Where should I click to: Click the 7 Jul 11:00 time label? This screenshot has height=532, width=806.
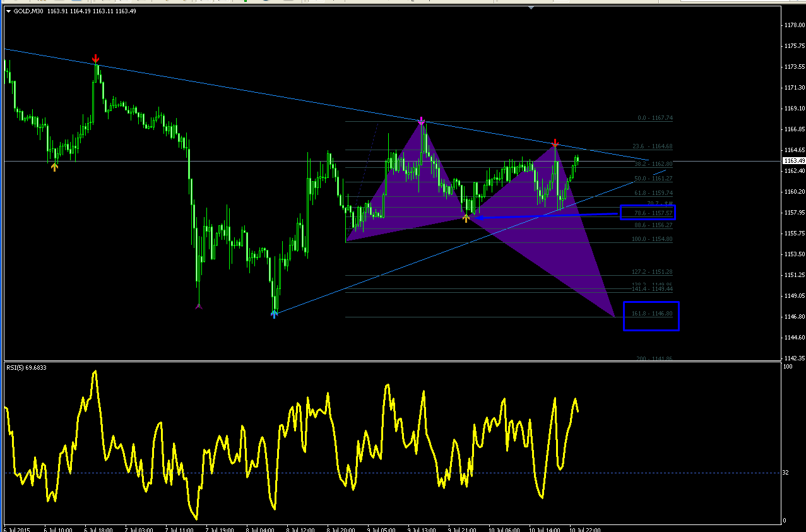179,529
